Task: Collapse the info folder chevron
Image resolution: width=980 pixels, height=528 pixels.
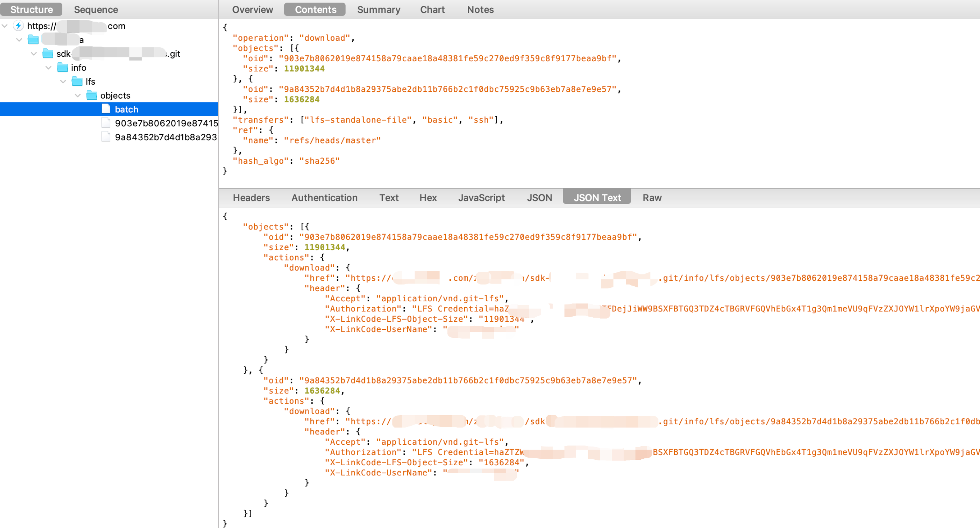Action: tap(48, 68)
